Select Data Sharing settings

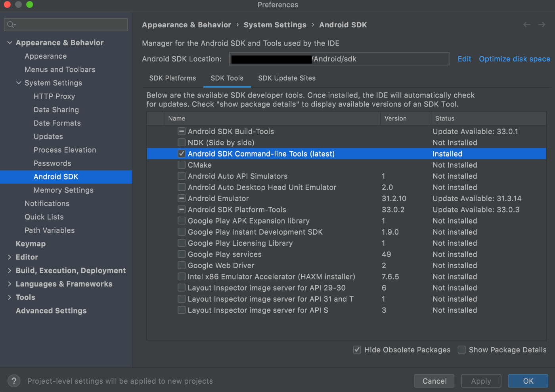point(56,110)
